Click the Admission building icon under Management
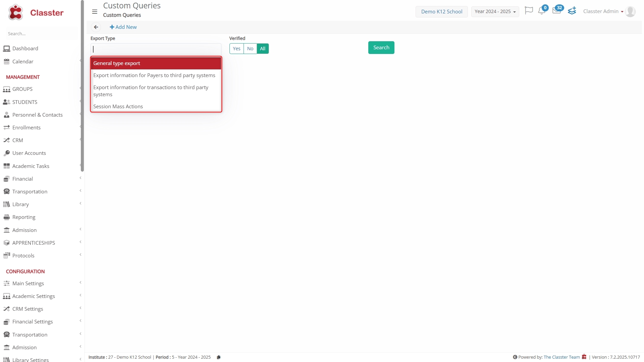 coord(6,230)
